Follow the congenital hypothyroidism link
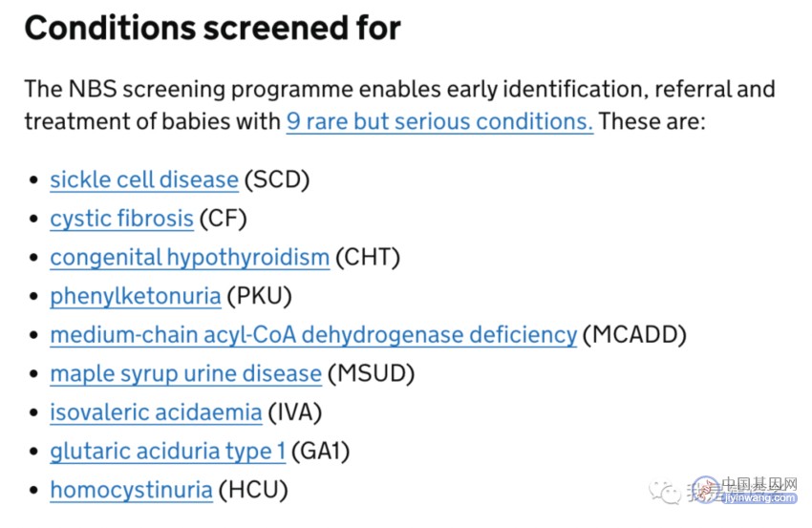812x528 pixels. pyautogui.click(x=189, y=257)
